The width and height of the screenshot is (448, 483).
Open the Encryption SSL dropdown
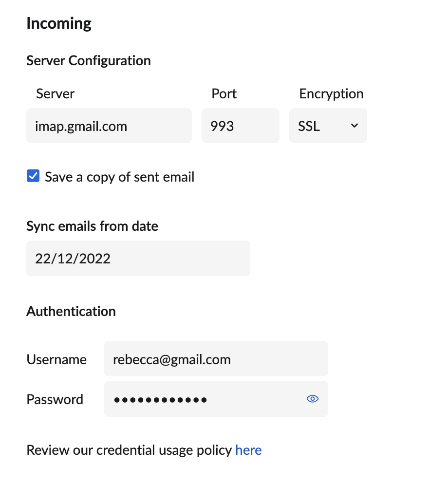pyautogui.click(x=328, y=126)
